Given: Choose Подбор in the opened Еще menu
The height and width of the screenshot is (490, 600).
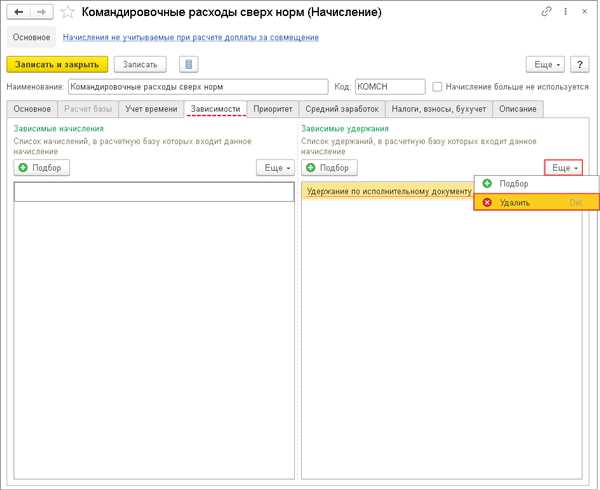Looking at the screenshot, I should pyautogui.click(x=536, y=184).
